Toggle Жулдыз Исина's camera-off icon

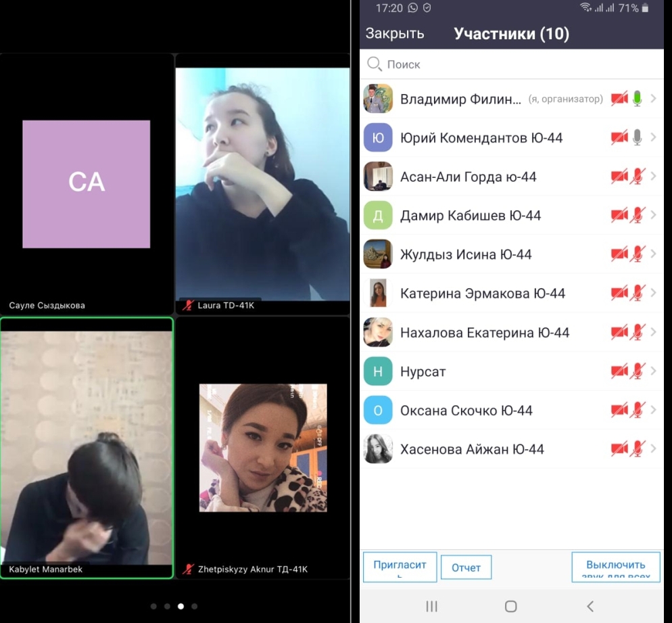coord(619,254)
